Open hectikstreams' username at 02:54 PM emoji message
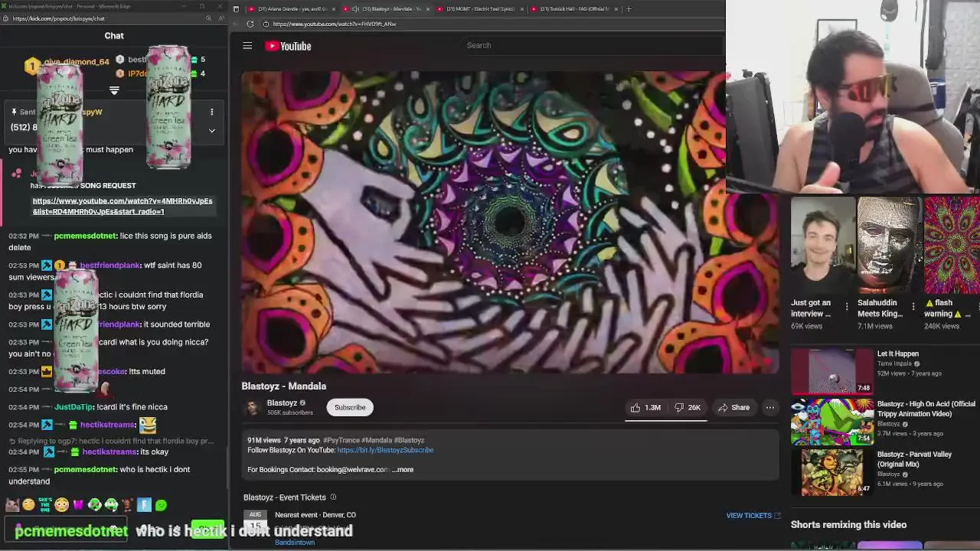 (107, 425)
